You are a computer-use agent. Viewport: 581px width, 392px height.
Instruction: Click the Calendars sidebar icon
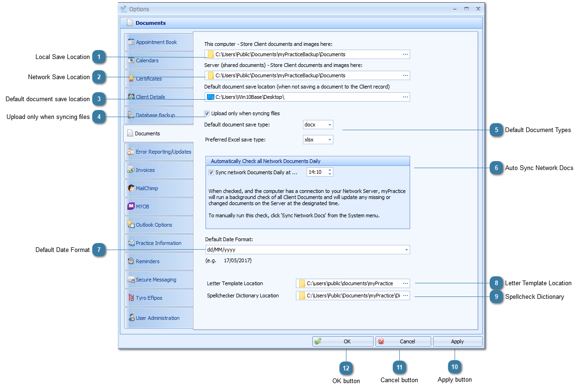click(131, 60)
